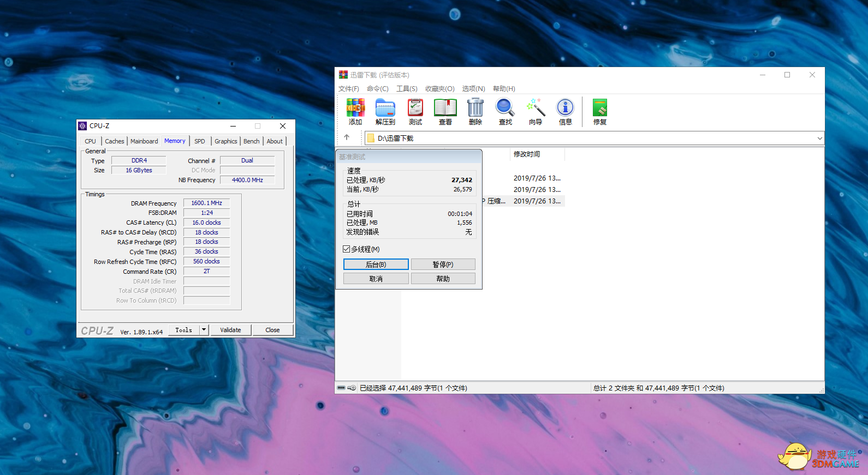Viewport: 868px width, 475px height.
Task: Open the Commands (命令) menu
Action: point(378,89)
